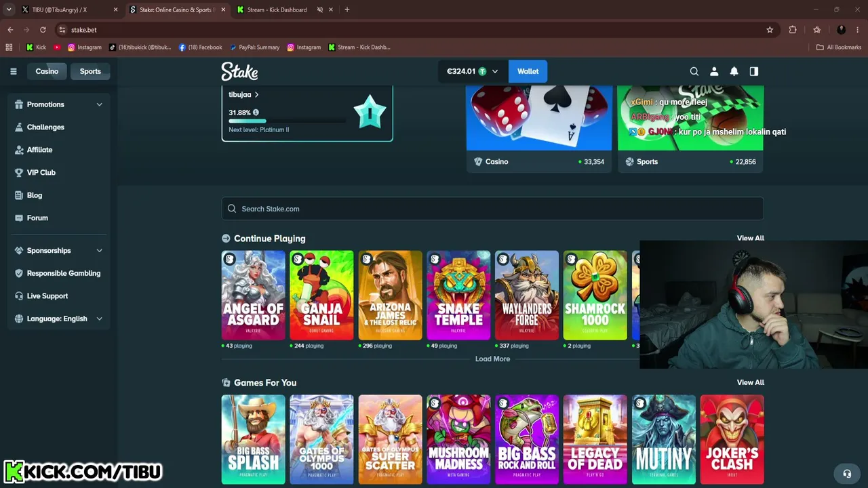868x488 pixels.
Task: View site information for stake.bet
Action: click(62, 30)
